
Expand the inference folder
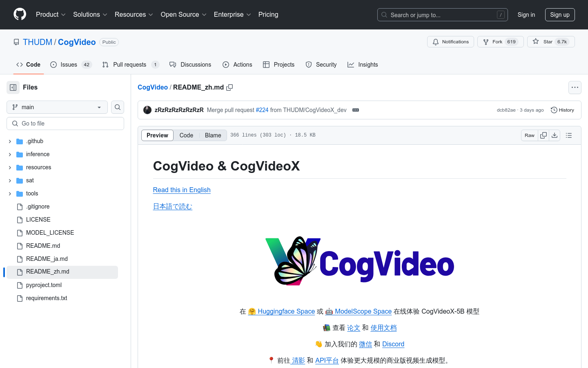click(10, 154)
